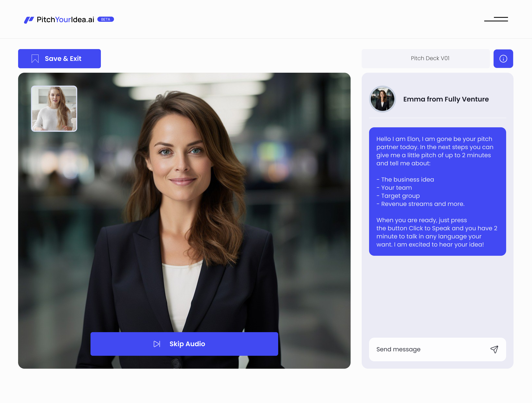Viewport: 532px width, 403px height.
Task: Click the paper plane send icon
Action: pyautogui.click(x=494, y=349)
